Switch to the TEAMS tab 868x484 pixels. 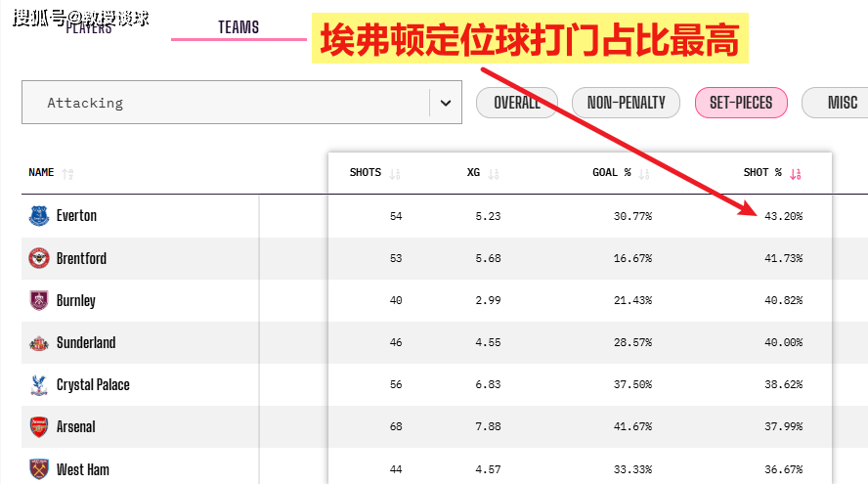239,27
